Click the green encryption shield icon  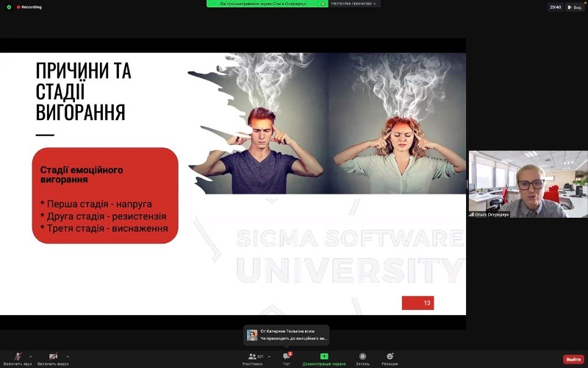click(9, 7)
